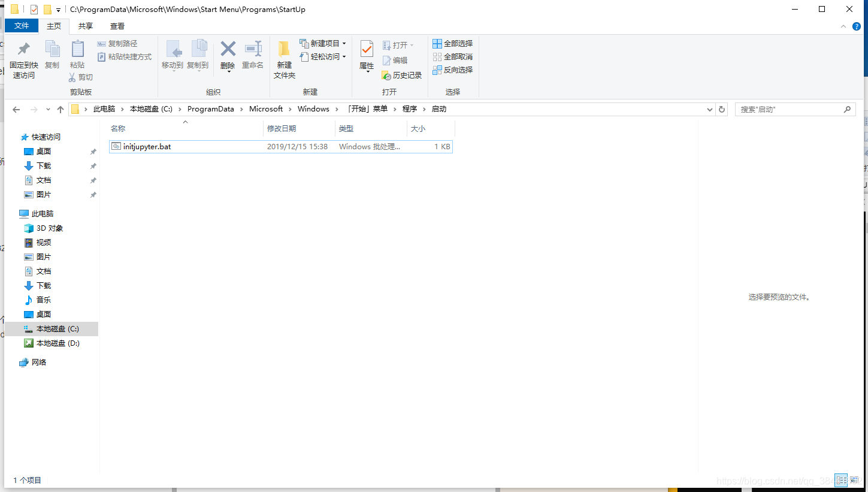Viewport: 868px width, 492px height.
Task: Open the blue help question-mark icon
Action: [857, 26]
